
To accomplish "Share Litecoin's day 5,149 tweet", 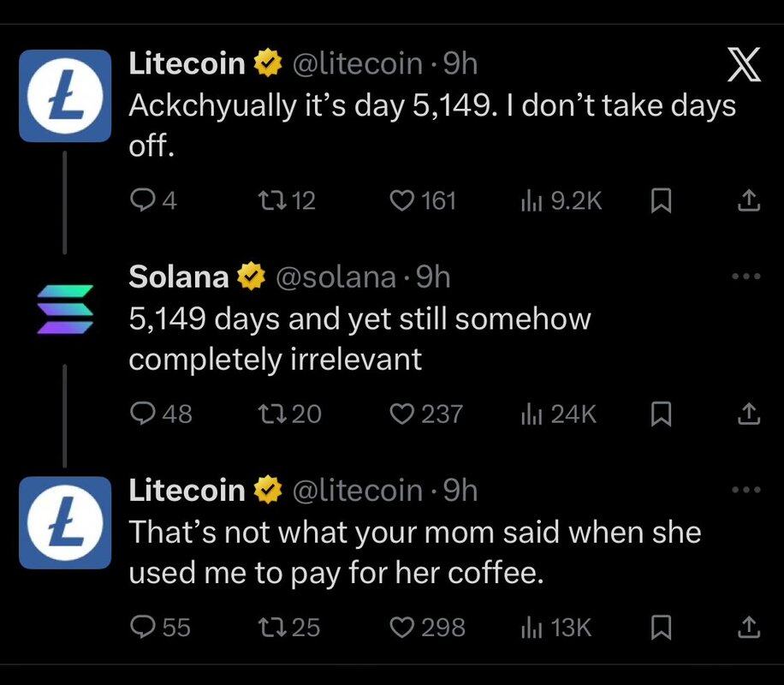I will click(747, 201).
